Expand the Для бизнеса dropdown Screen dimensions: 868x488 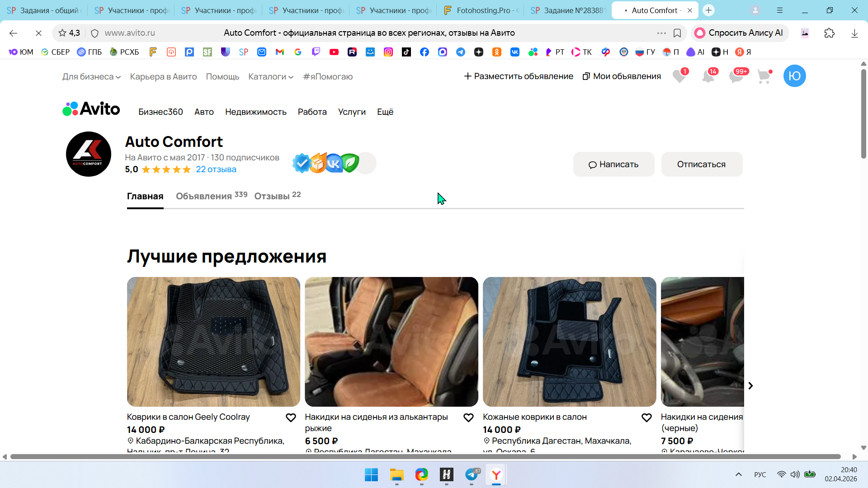click(x=91, y=77)
